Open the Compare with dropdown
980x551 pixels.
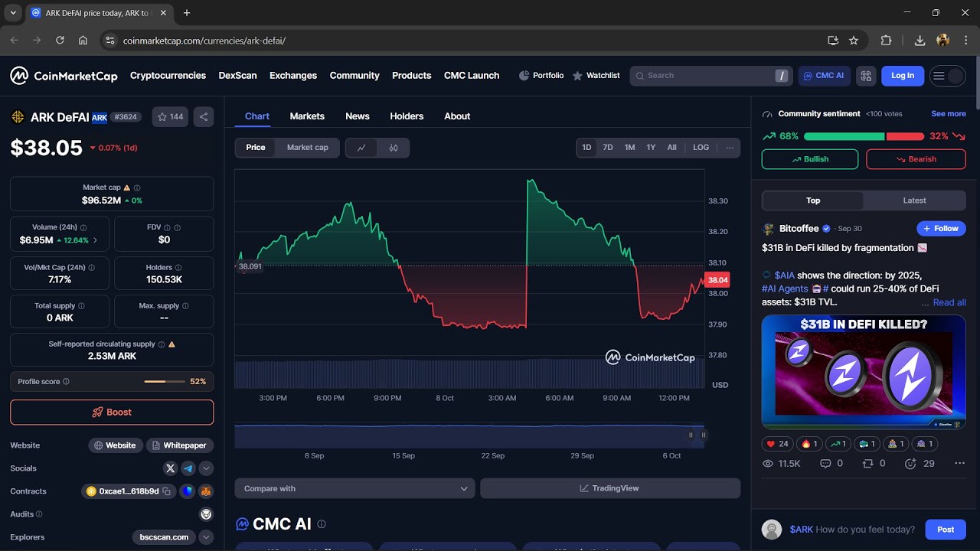(x=355, y=488)
